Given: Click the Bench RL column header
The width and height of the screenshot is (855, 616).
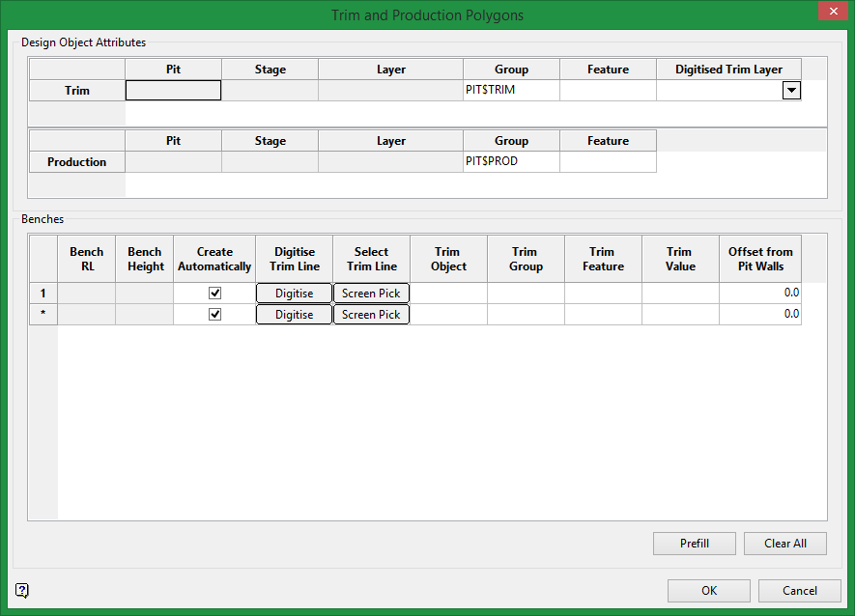Looking at the screenshot, I should point(87,259).
